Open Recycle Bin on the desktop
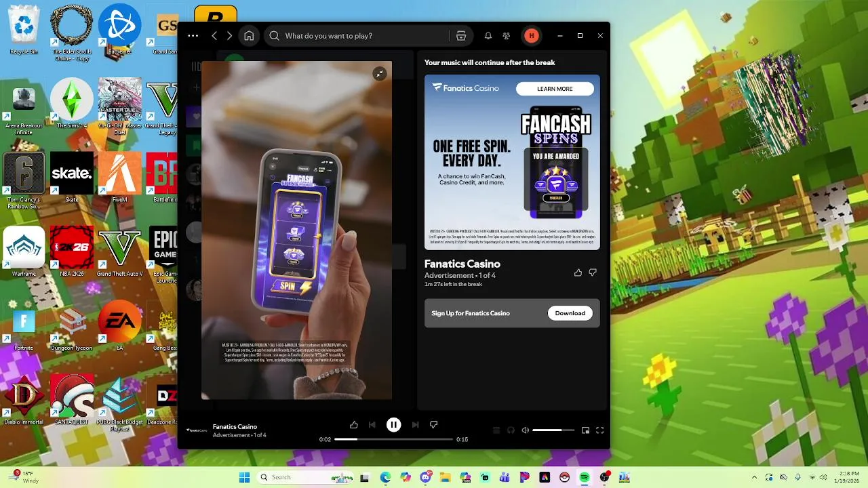 [24, 31]
